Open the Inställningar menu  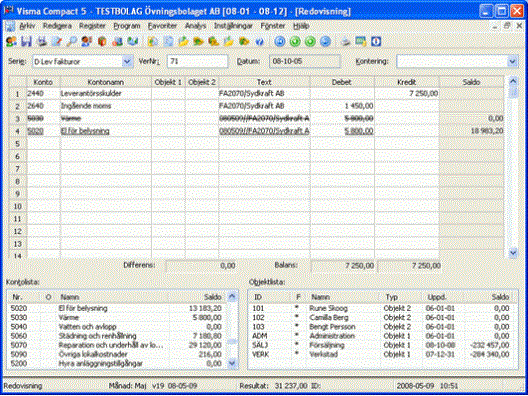coord(233,26)
